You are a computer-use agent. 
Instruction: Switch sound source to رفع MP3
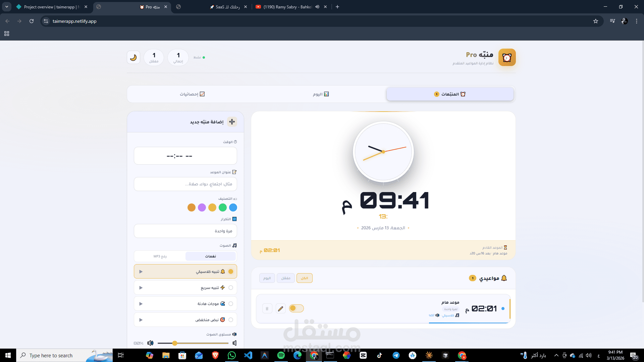(x=160, y=256)
